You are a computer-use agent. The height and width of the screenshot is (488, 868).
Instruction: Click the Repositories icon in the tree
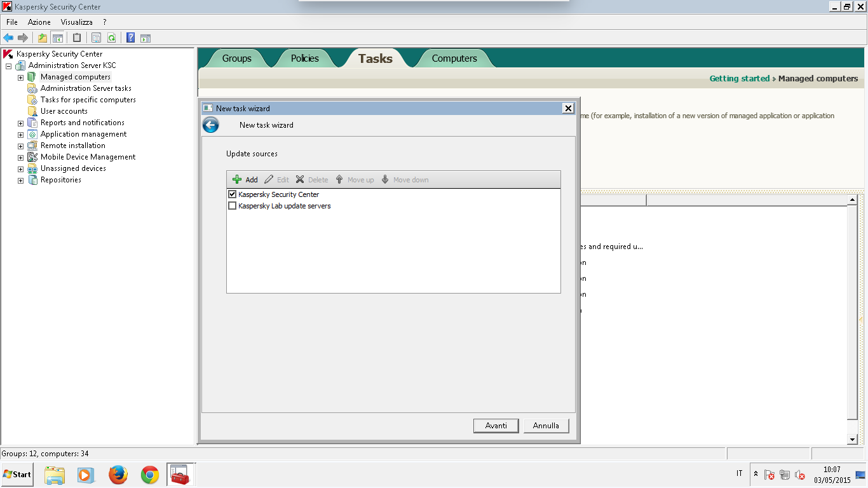[32, 180]
